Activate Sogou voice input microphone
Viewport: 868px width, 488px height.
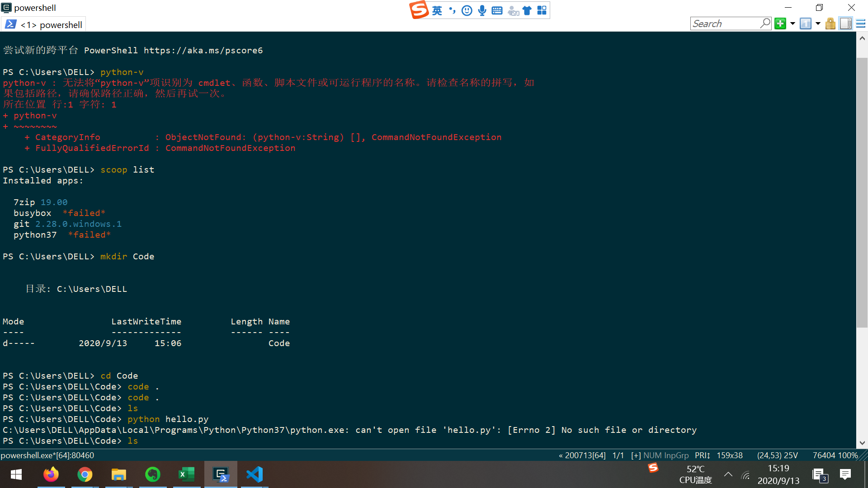tap(482, 10)
